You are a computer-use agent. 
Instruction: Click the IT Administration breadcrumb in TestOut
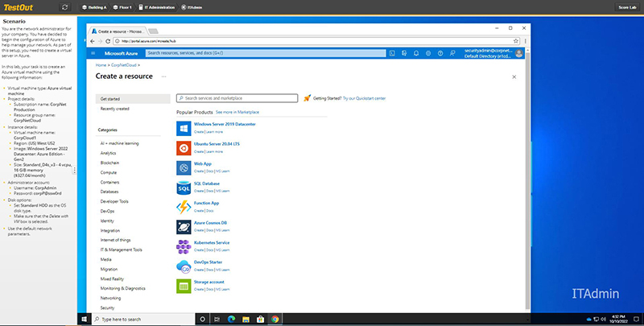tap(159, 7)
